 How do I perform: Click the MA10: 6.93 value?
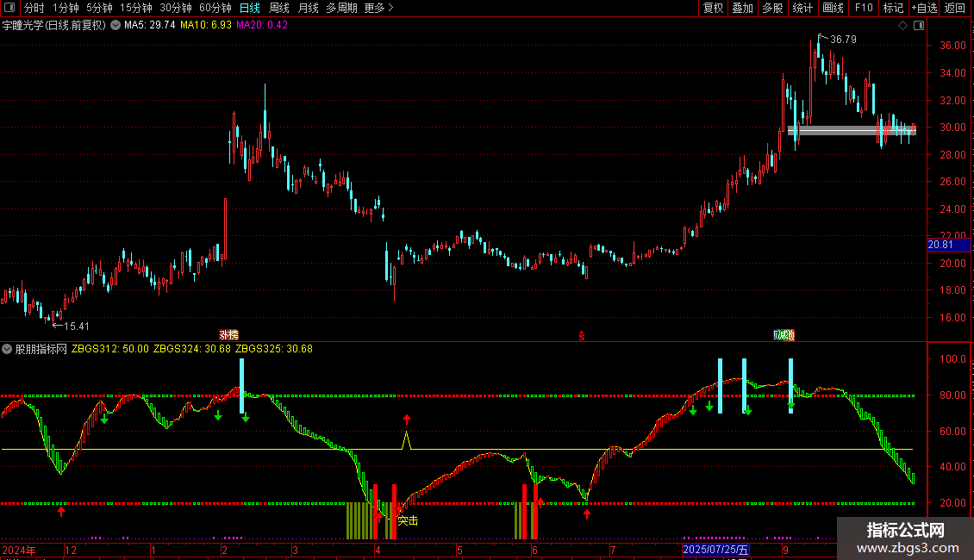(206, 26)
